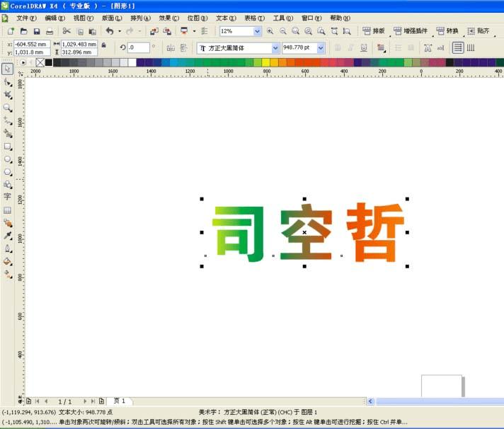Select the Pick tool in toolbox
Image resolution: width=504 pixels, height=429 pixels.
click(7, 69)
